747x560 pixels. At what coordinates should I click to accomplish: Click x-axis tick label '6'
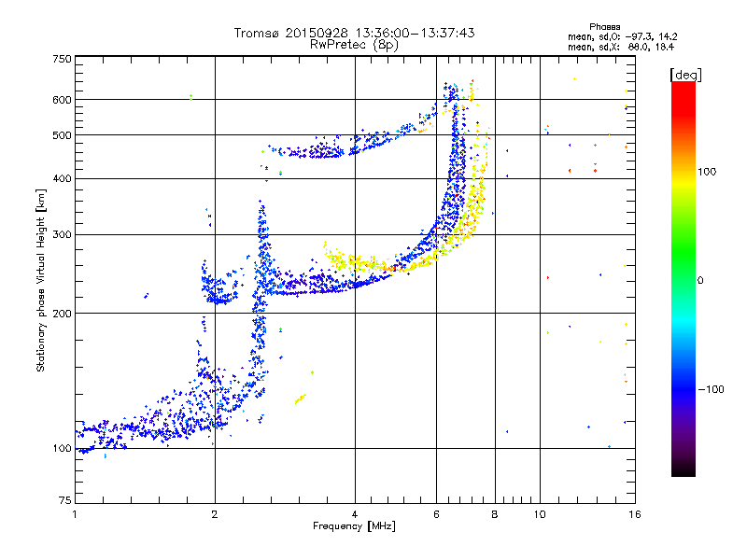pyautogui.click(x=436, y=515)
